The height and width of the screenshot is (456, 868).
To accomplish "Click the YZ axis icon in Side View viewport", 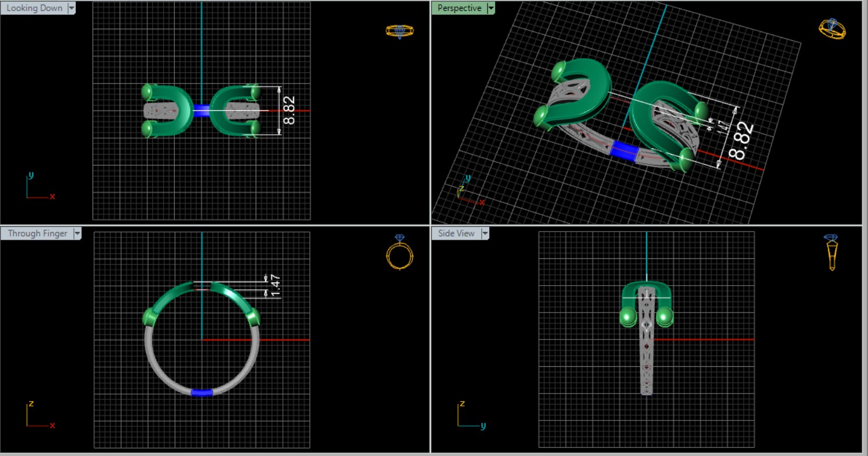I will [x=470, y=415].
